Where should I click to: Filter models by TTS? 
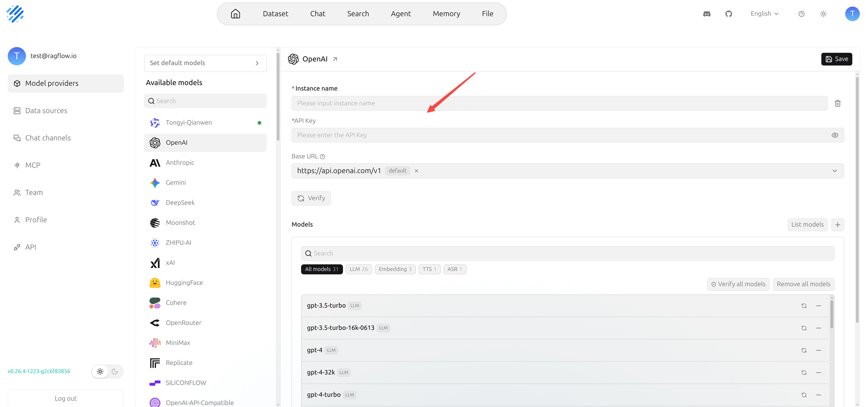(x=430, y=269)
